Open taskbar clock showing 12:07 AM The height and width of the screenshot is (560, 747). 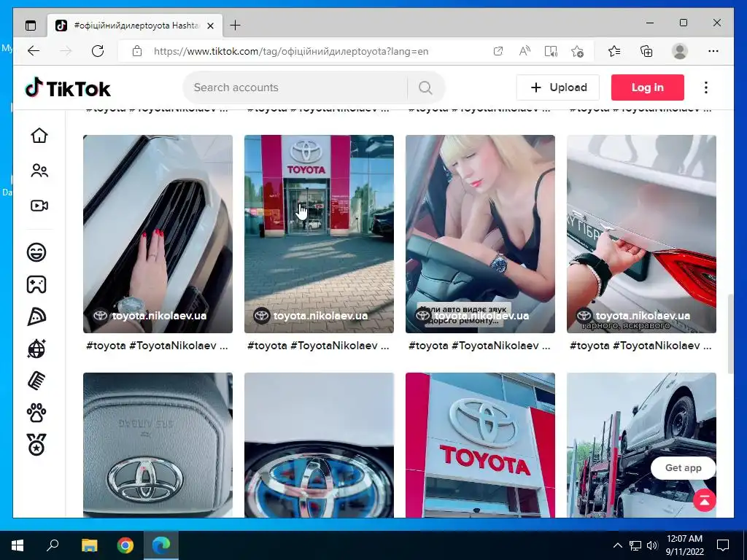click(684, 545)
